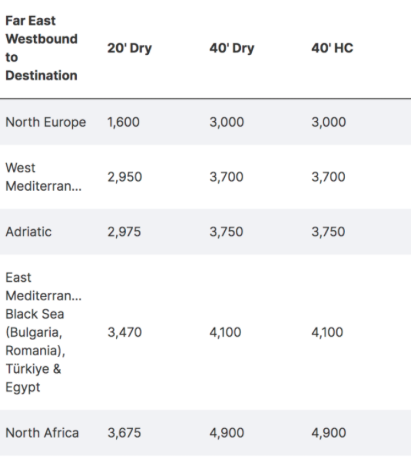Select the 3,470 rate cell
Viewport: 411px width, 463px height.
coord(125,332)
